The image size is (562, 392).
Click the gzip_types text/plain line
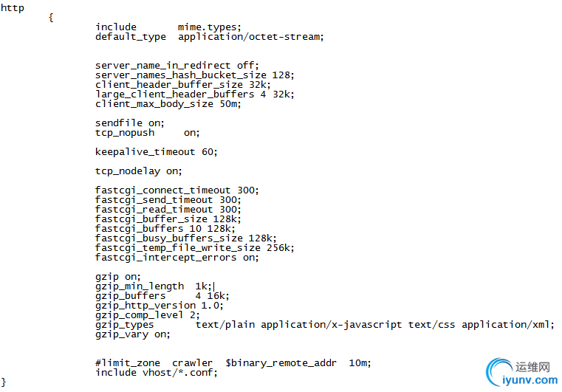323,324
